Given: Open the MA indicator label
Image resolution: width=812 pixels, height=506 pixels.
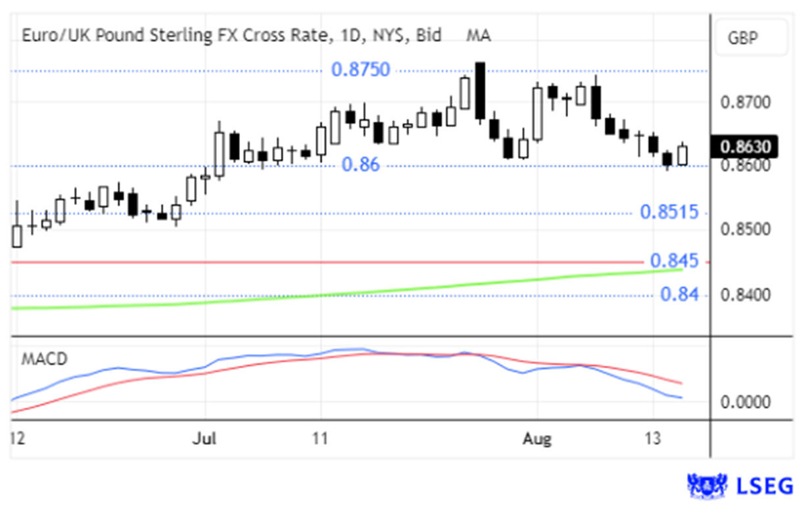Looking at the screenshot, I should (x=478, y=35).
